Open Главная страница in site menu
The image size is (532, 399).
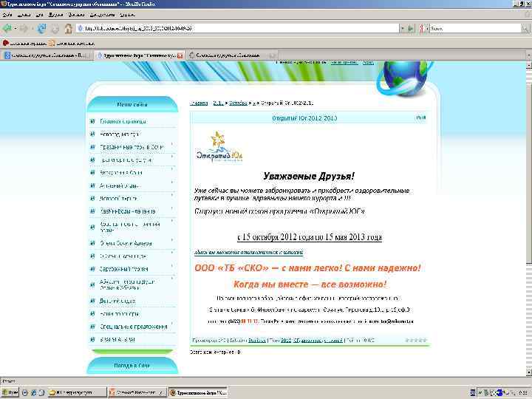point(123,121)
